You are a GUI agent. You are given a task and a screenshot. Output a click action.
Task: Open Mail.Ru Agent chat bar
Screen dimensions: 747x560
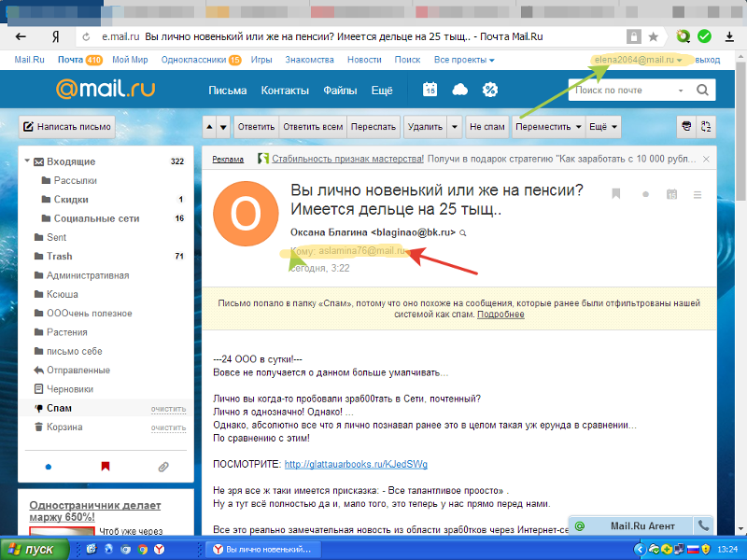630,525
